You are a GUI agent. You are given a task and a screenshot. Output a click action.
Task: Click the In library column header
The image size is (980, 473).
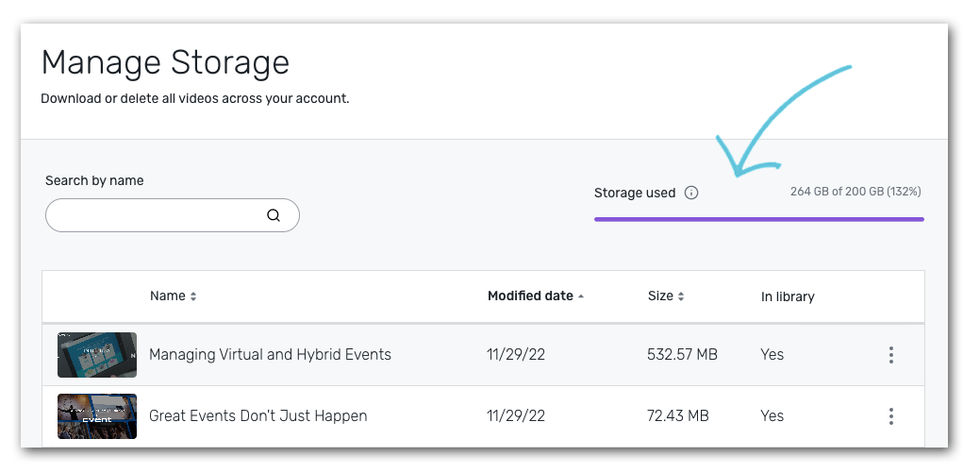coord(788,296)
